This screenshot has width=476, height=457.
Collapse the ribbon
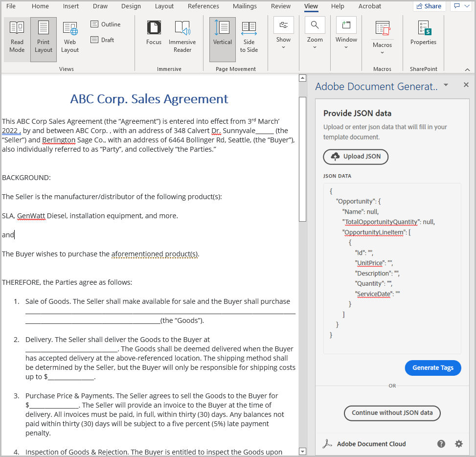[x=467, y=69]
